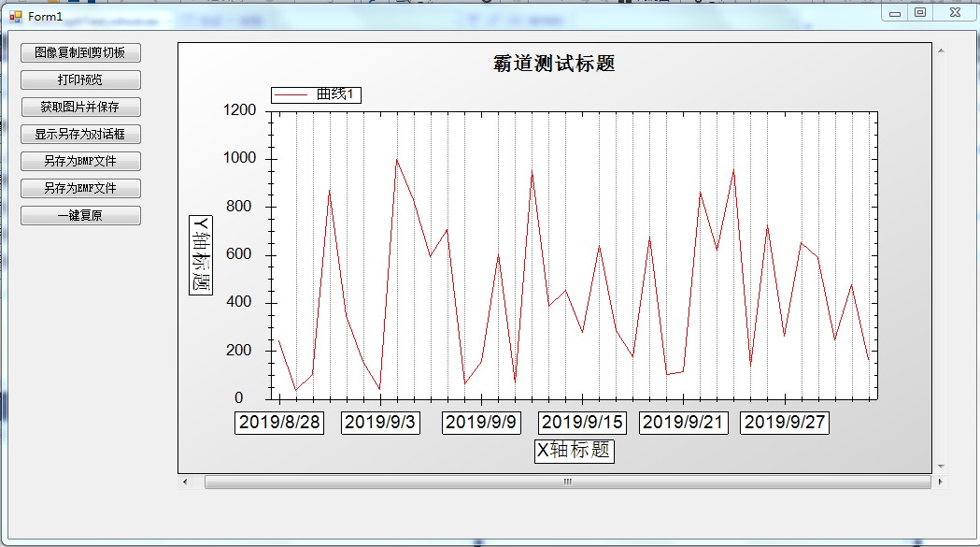
Task: Click the "X轴标题" axis label
Action: [x=574, y=452]
